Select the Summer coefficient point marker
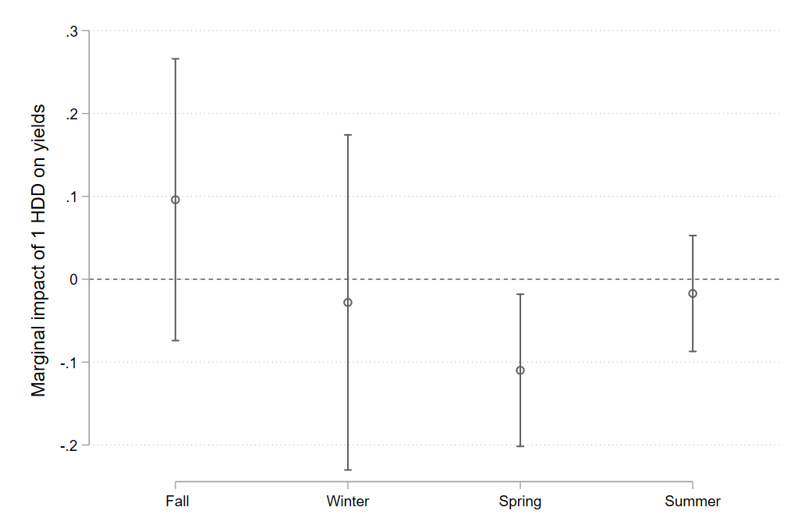Image resolution: width=798 pixels, height=532 pixels. (x=693, y=293)
